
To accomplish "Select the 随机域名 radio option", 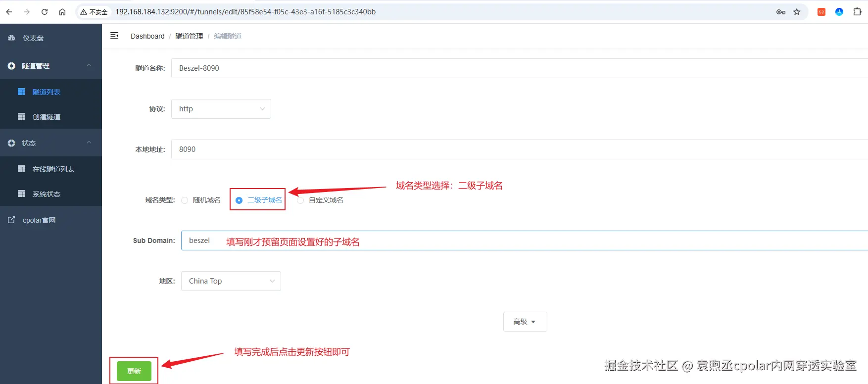I will point(185,200).
